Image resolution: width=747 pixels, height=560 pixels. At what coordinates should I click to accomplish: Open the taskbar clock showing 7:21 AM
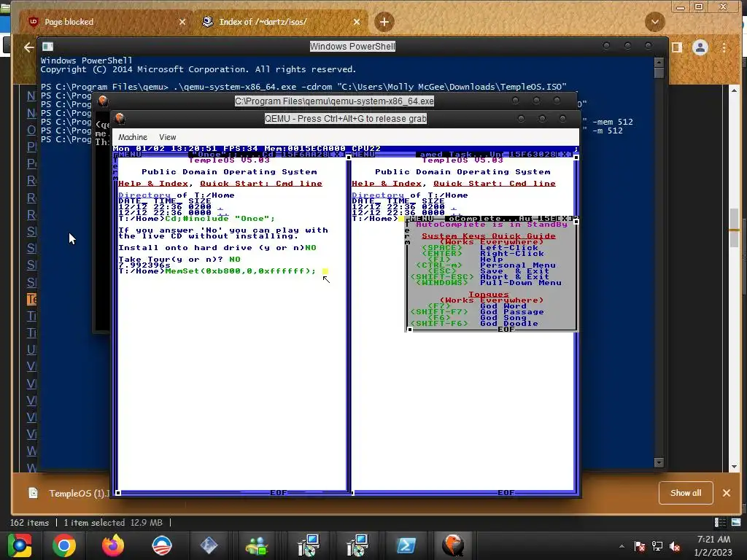point(713,545)
